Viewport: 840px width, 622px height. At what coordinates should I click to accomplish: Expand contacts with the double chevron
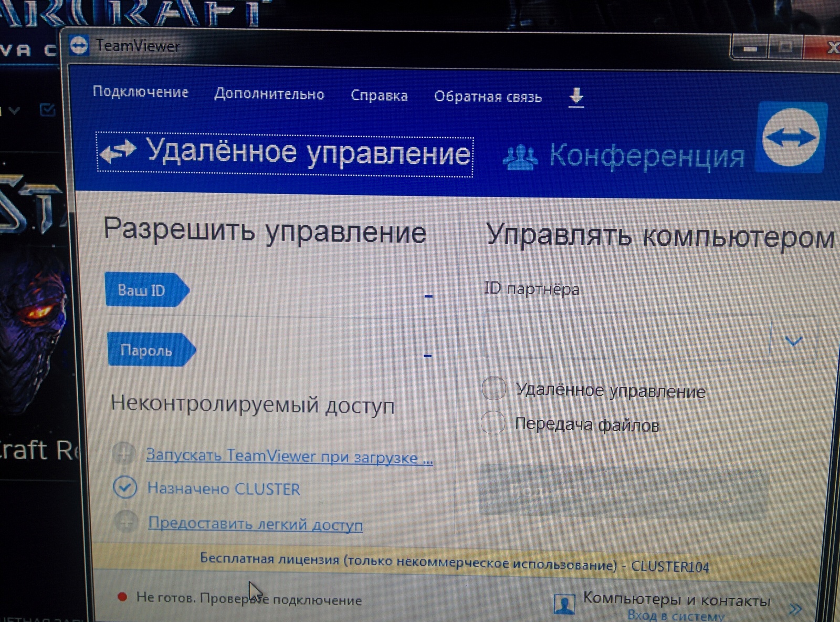click(795, 609)
